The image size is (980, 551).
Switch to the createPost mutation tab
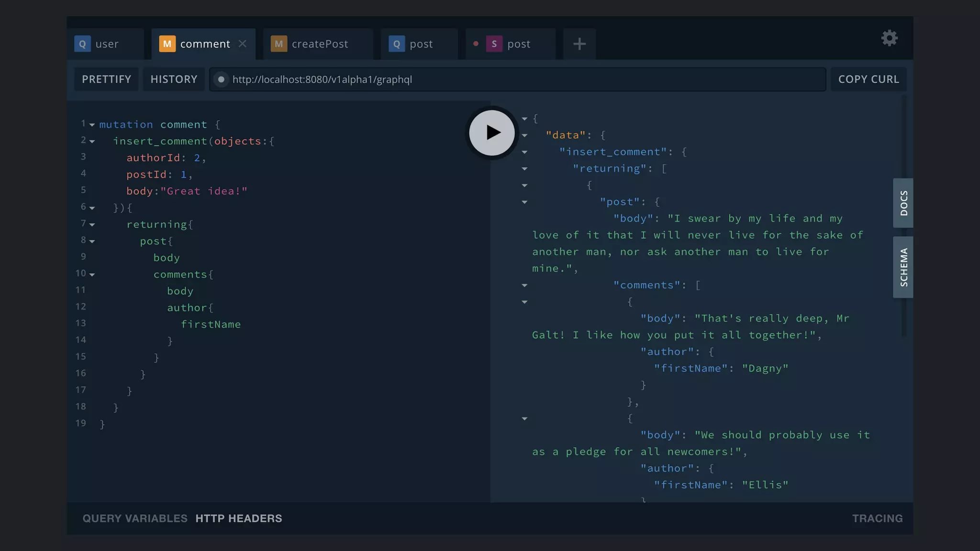pos(320,44)
